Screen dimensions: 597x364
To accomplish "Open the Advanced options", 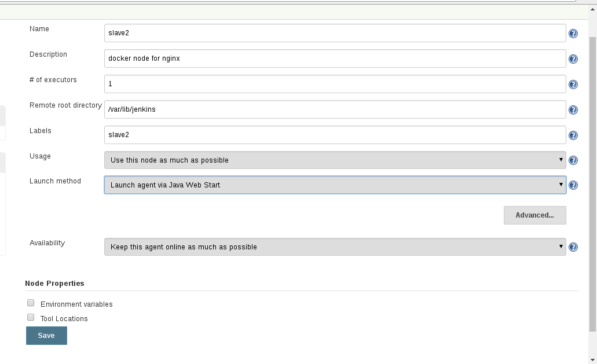I will [534, 215].
